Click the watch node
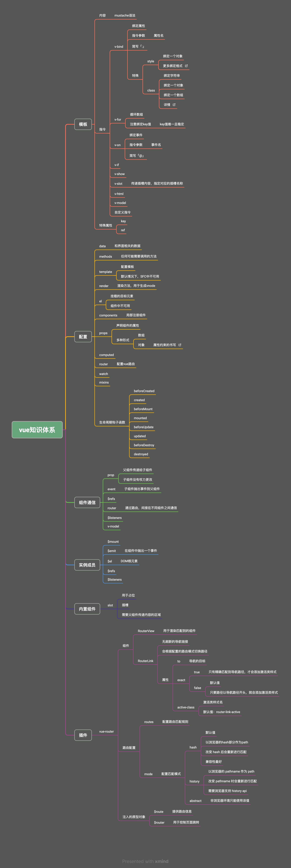Screen dimensions: 291x868 click(104, 374)
